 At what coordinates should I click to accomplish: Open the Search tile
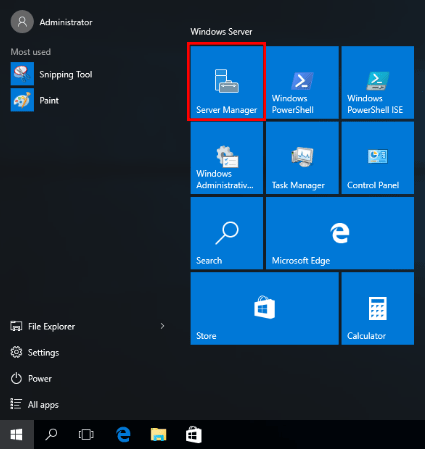(227, 233)
